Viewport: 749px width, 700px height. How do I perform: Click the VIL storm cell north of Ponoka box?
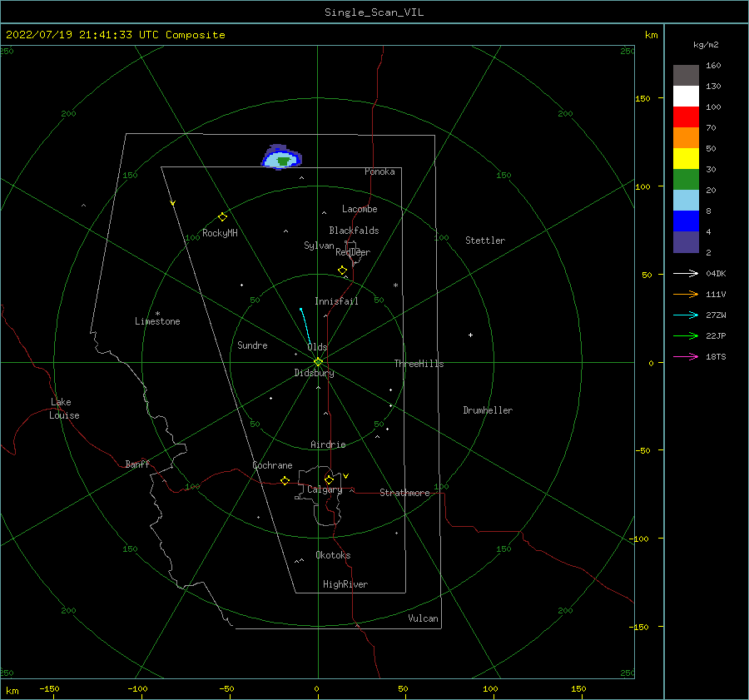[282, 157]
